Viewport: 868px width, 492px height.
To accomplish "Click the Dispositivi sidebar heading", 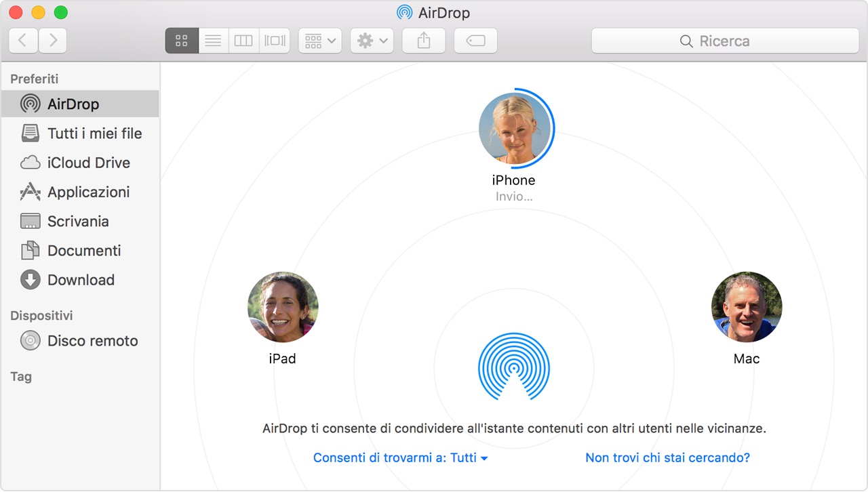I will pos(41,315).
